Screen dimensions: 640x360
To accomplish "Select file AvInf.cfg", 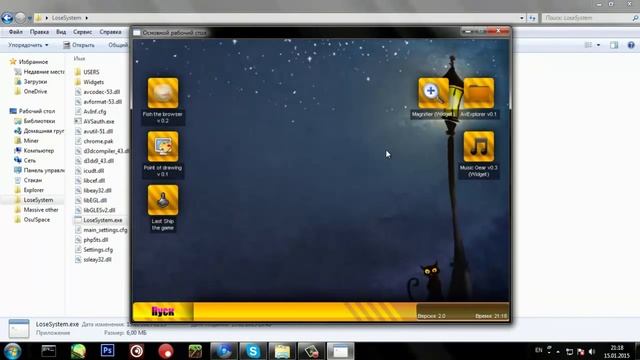I will (90, 111).
